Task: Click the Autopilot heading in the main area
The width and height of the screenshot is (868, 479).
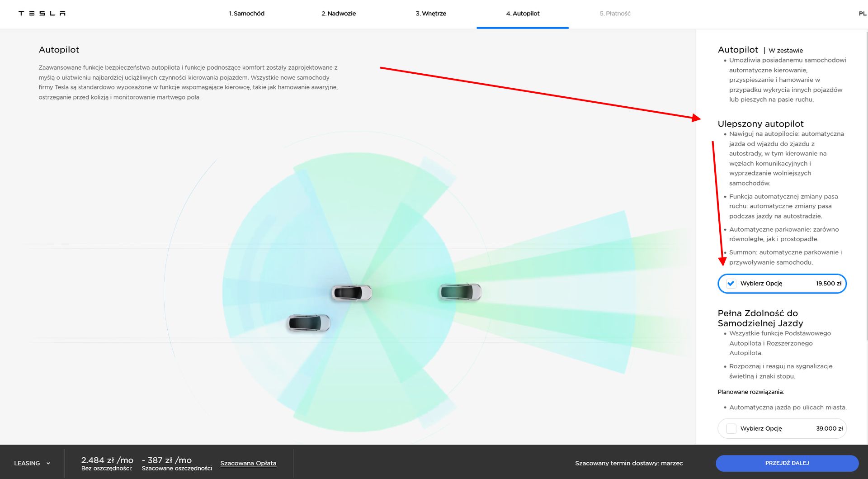Action: click(59, 50)
